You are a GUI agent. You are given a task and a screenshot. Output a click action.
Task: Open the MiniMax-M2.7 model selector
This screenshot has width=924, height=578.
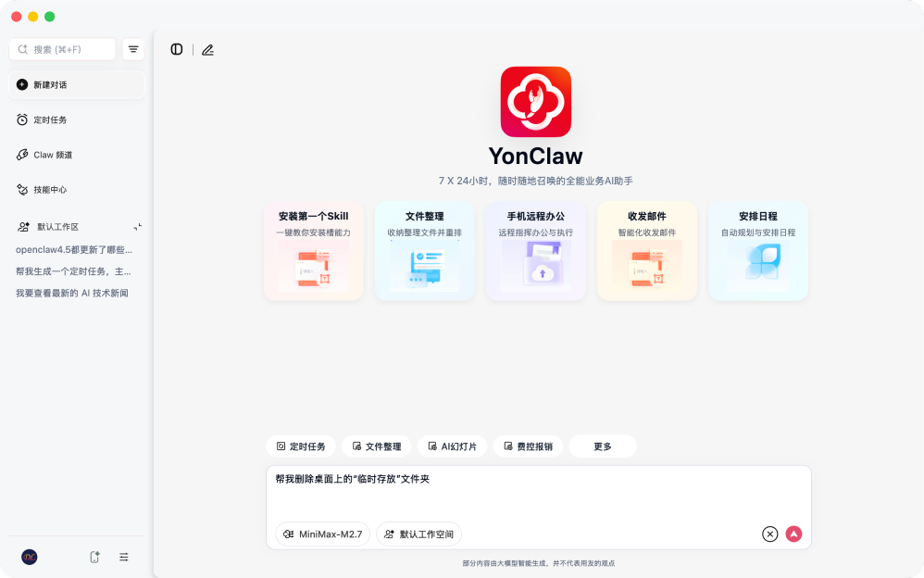pyautogui.click(x=323, y=534)
